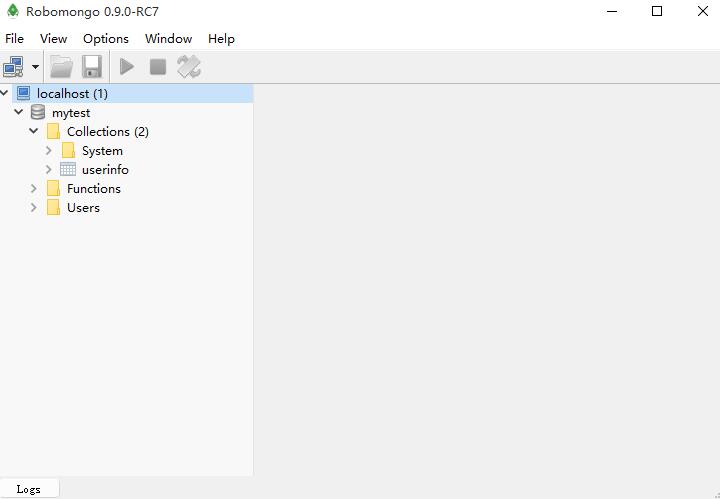Expand the Functions folder chevron
The height and width of the screenshot is (499, 720).
[34, 189]
